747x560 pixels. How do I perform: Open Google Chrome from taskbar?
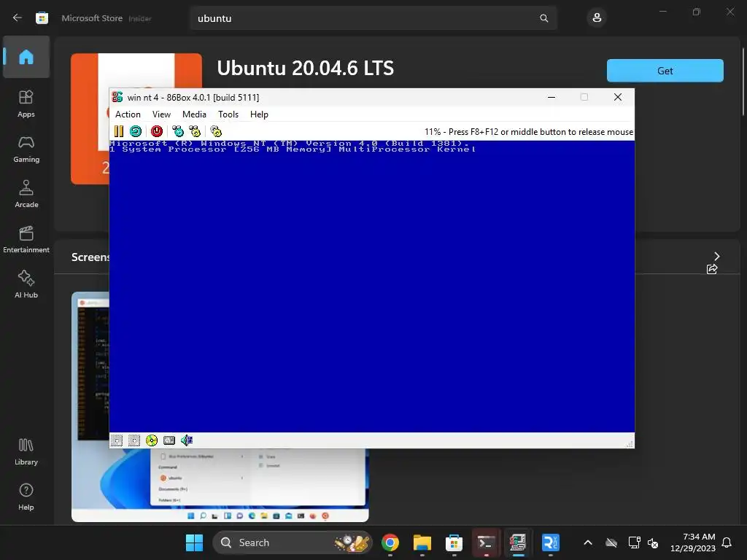pyautogui.click(x=390, y=542)
